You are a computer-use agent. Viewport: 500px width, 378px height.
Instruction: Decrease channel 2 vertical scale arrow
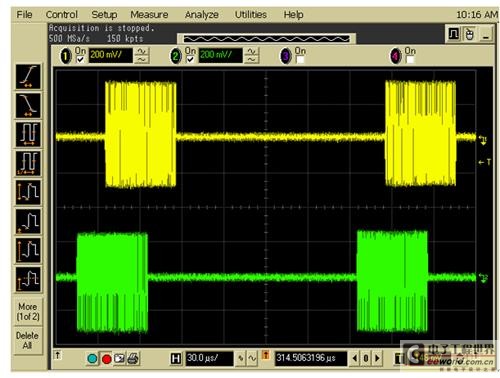pos(252,59)
